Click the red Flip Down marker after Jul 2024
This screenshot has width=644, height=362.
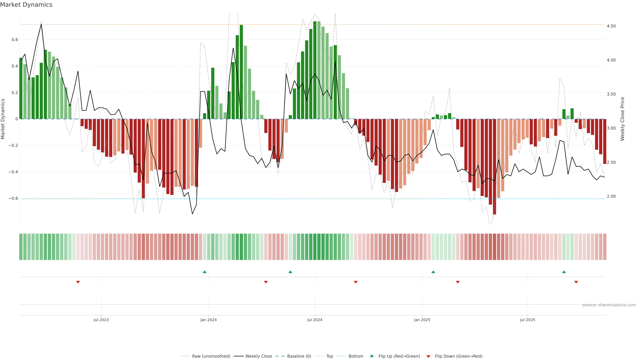pos(356,282)
